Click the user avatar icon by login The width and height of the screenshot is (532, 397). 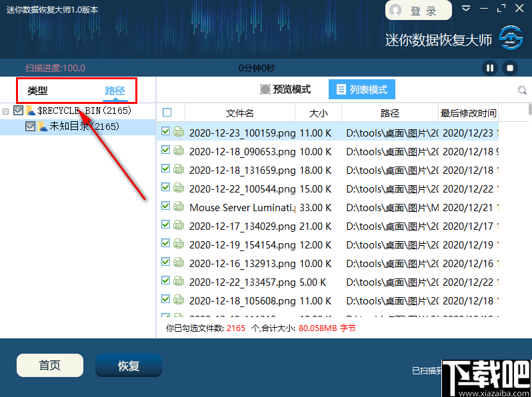pyautogui.click(x=395, y=10)
